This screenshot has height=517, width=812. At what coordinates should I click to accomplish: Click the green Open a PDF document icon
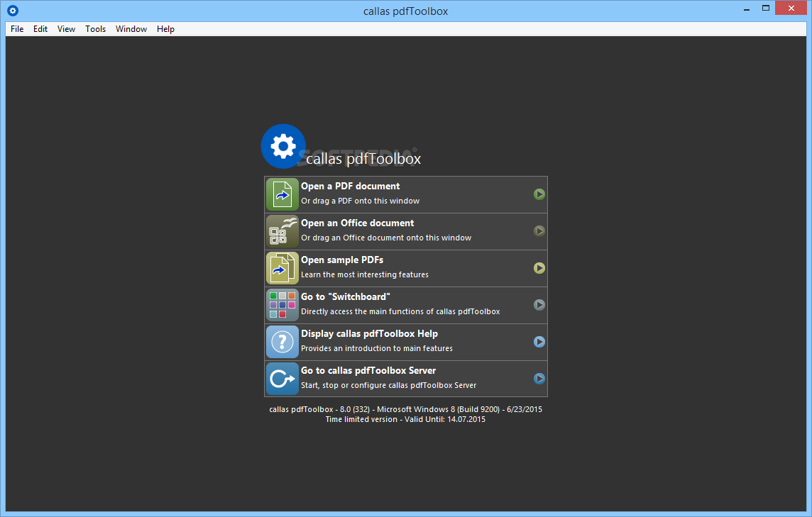282,194
